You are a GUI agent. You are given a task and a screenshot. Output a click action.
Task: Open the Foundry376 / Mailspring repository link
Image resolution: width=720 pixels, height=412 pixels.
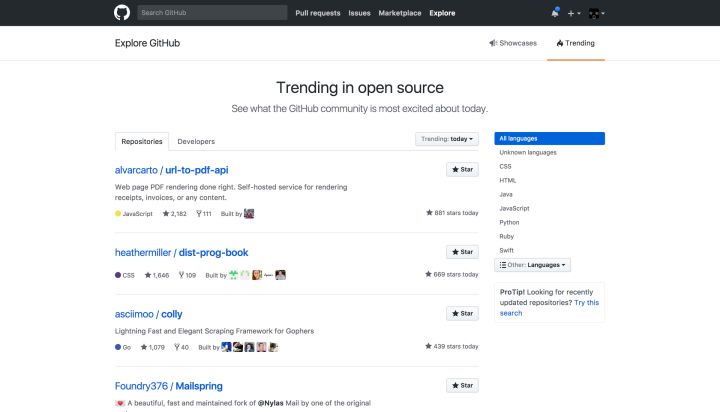[169, 385]
